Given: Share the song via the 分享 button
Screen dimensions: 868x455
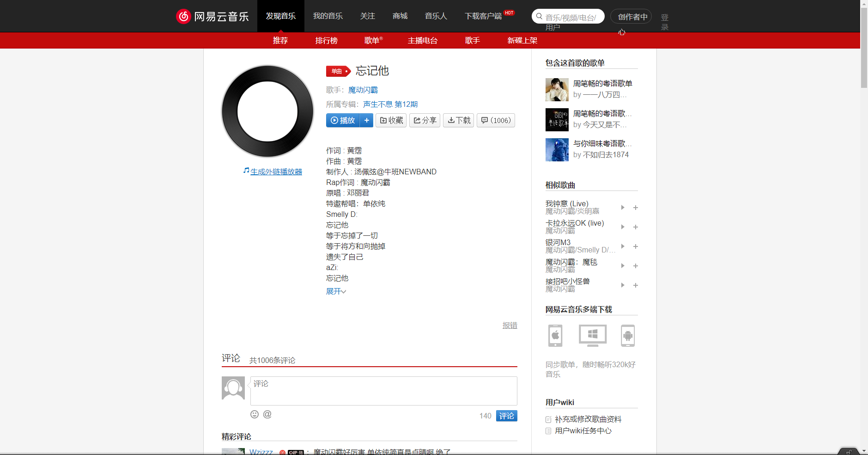Looking at the screenshot, I should click(x=425, y=120).
